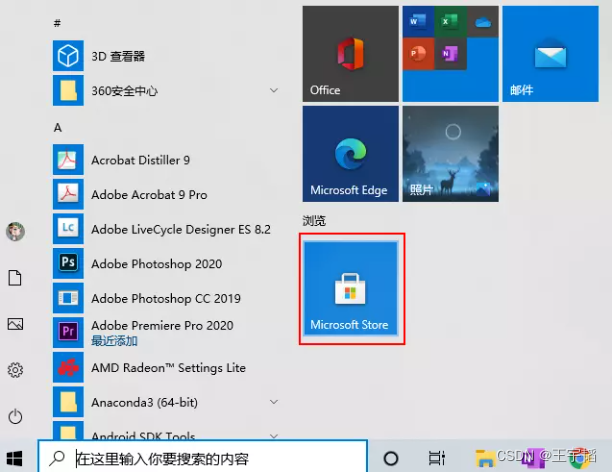Select Adobe Photoshop CC 2019 text

pos(166,299)
